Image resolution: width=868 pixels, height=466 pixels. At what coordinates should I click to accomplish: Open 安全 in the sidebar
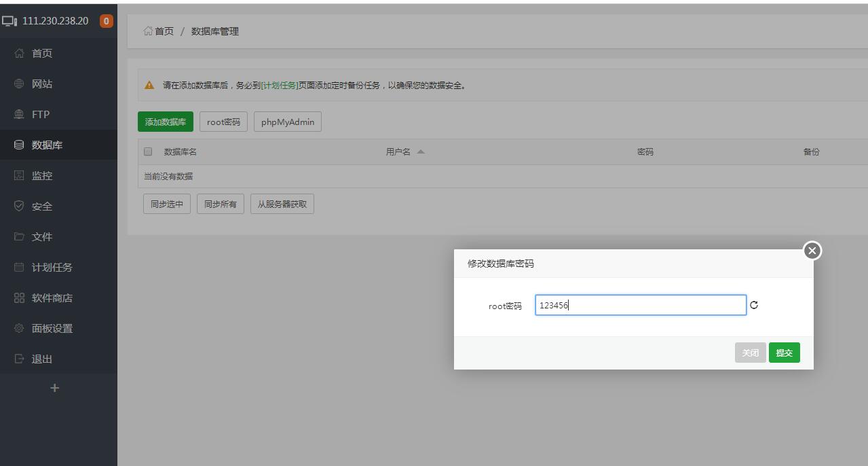pos(42,207)
